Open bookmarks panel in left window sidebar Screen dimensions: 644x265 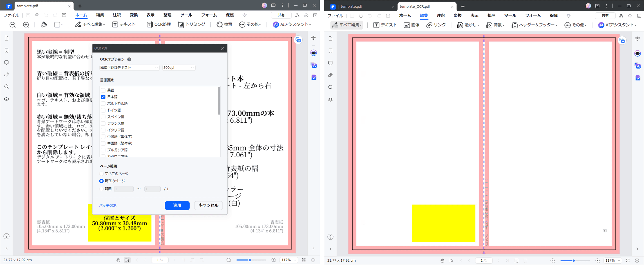(6, 50)
